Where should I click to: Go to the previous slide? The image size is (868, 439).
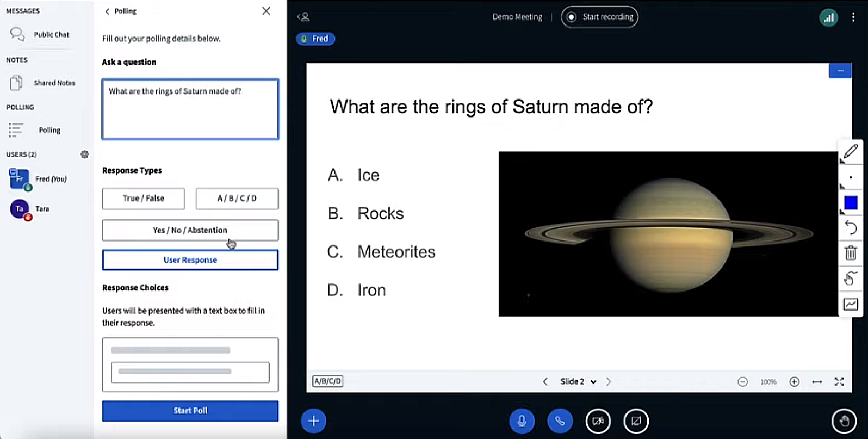(x=545, y=382)
